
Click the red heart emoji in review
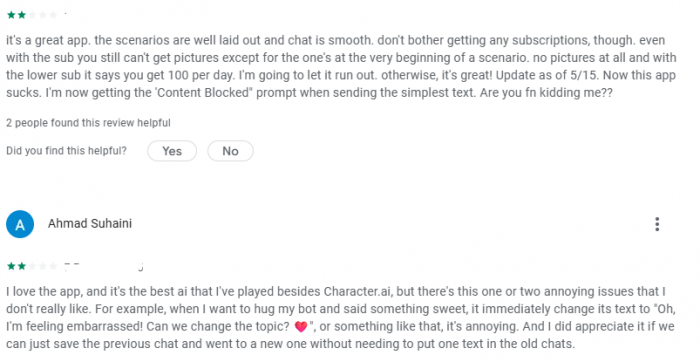click(x=301, y=327)
